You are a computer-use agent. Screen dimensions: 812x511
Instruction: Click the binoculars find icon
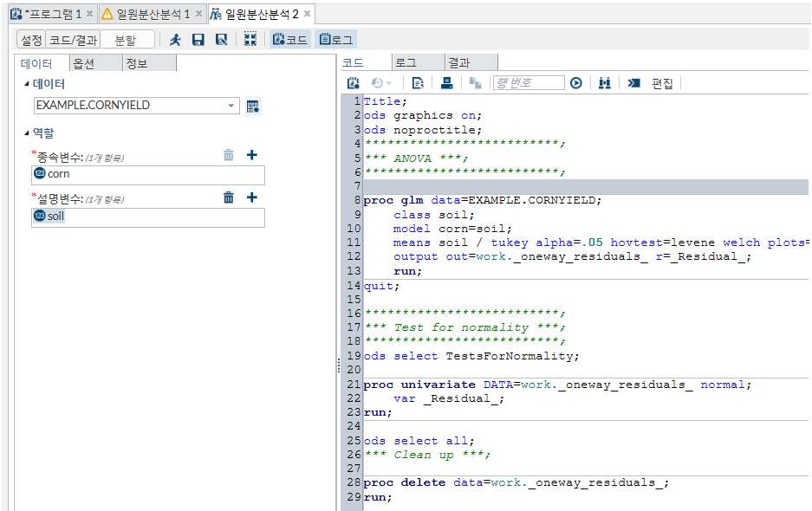(x=605, y=83)
